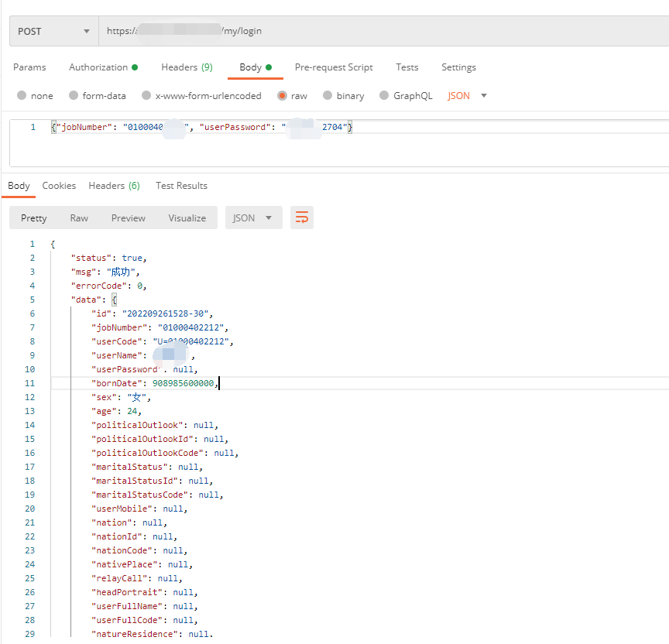This screenshot has height=644, width=669.
Task: Click the "age": 24 line
Action: pos(116,411)
